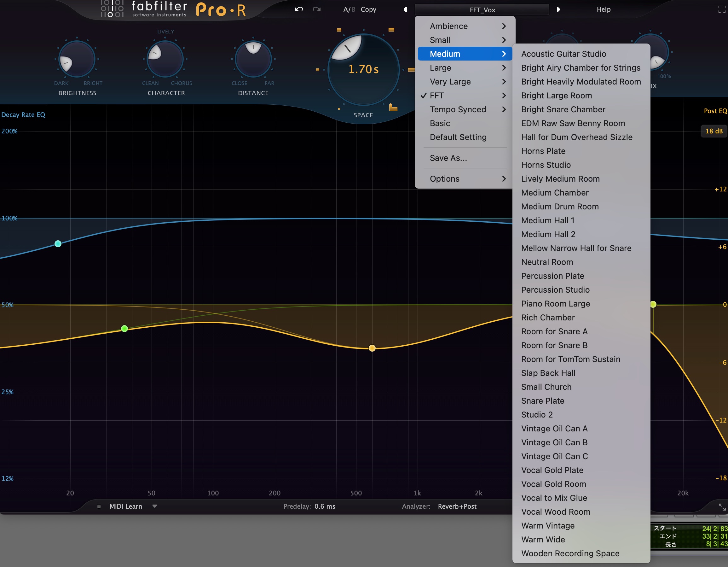The width and height of the screenshot is (728, 567).
Task: Select the yellow-green high Post EQ node
Action: (653, 304)
